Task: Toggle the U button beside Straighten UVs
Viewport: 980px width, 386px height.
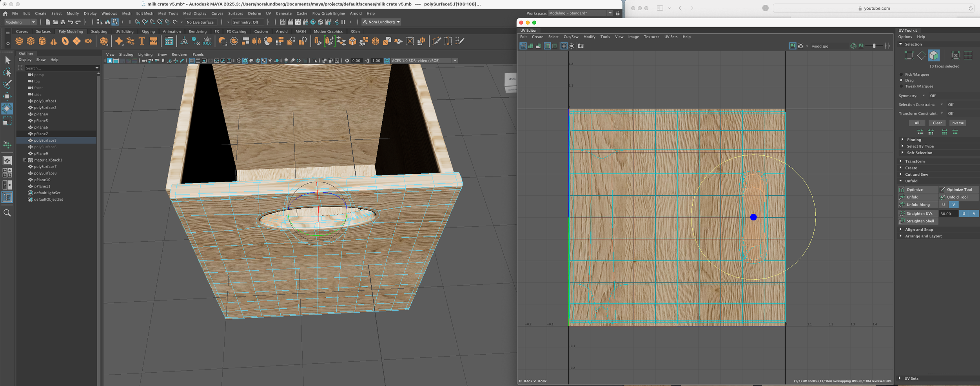Action: click(964, 214)
